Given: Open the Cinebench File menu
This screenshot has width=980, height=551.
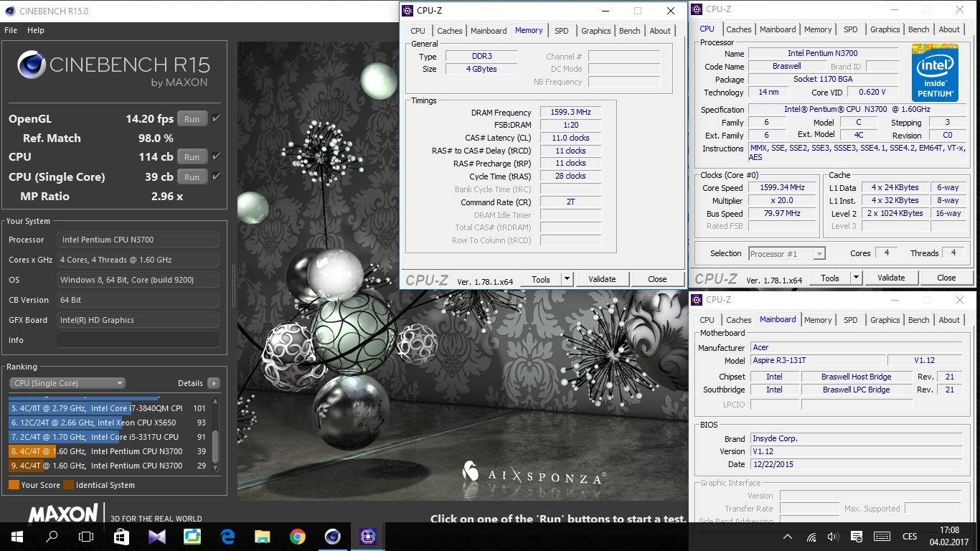Looking at the screenshot, I should pyautogui.click(x=11, y=30).
